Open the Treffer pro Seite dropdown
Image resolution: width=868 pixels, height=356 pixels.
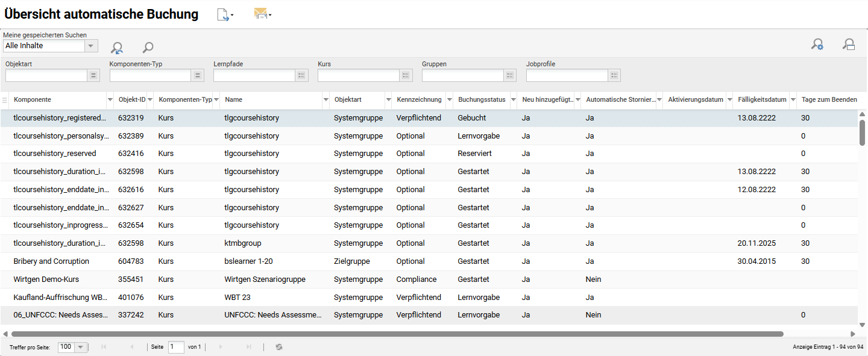tap(80, 347)
